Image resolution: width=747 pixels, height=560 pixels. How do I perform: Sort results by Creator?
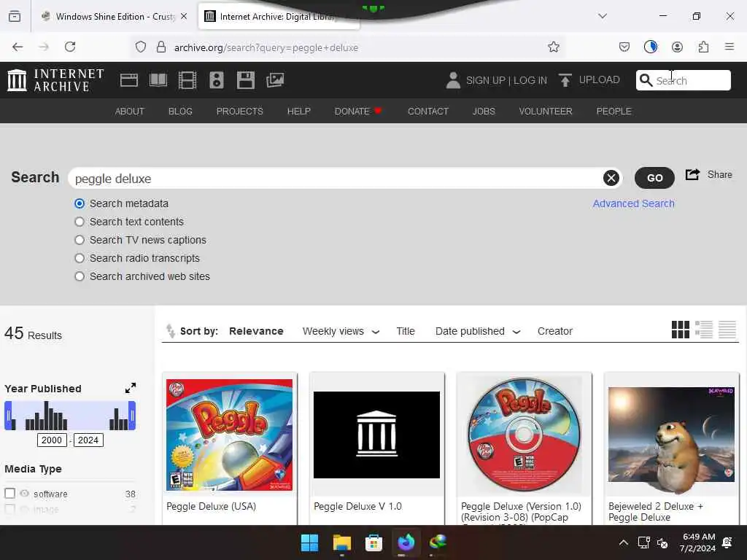click(x=554, y=331)
